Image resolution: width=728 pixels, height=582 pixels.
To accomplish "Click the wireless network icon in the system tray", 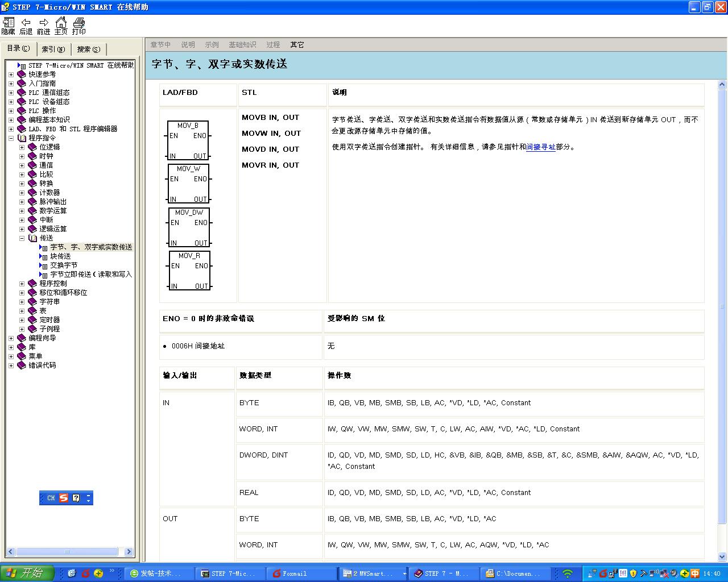I will [x=567, y=573].
